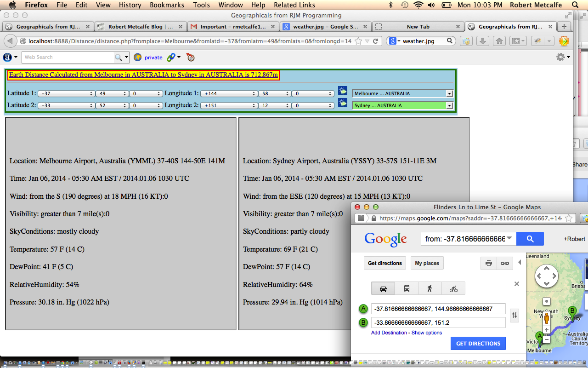Expand the Google Maps search box dropdown arrow
The width and height of the screenshot is (588, 368).
pos(509,238)
